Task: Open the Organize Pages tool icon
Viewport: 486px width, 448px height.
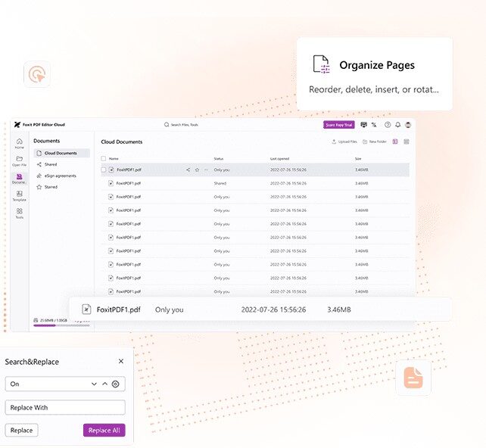Action: click(x=322, y=65)
